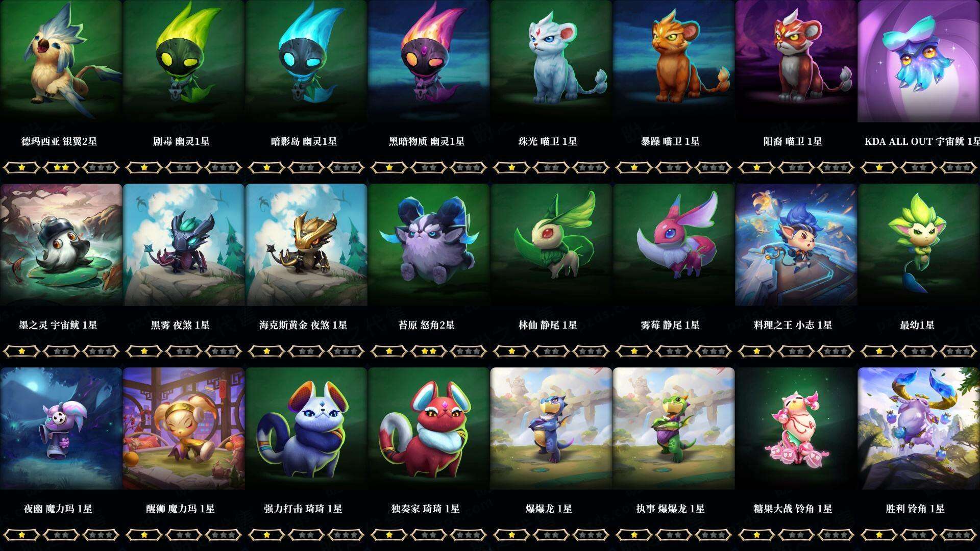Upgrade 独奏家 琦琦 to three-star tier
Image resolution: width=980 pixels, height=551 pixels.
click(469, 535)
